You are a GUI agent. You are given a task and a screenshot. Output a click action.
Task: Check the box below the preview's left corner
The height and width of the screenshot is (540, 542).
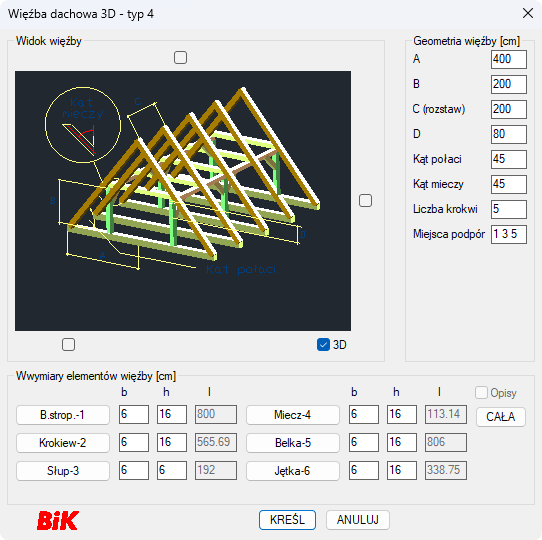pos(68,344)
